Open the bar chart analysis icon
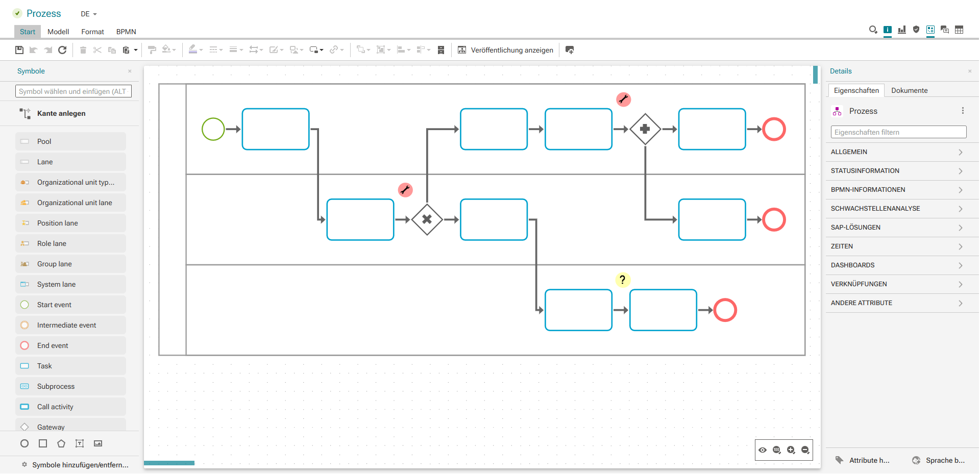The height and width of the screenshot is (474, 980). pos(902,30)
